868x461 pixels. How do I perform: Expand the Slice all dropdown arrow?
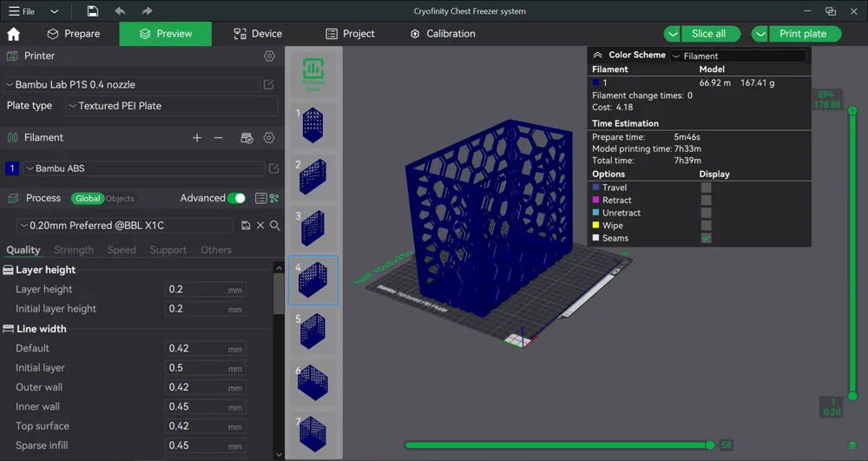pos(672,34)
